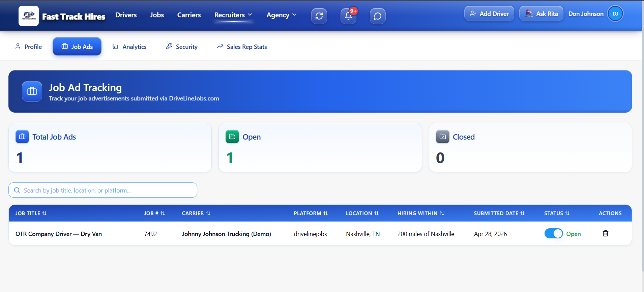The image size is (644, 292).
Task: Click the Job Ad Tracking briefcase icon
Action: 32,91
